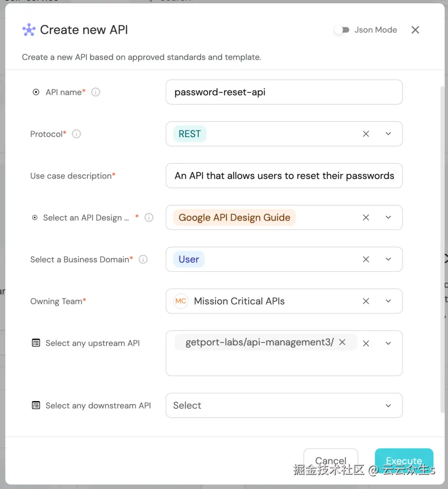The height and width of the screenshot is (489, 448).
Task: Click the API name text field
Action: pos(284,92)
